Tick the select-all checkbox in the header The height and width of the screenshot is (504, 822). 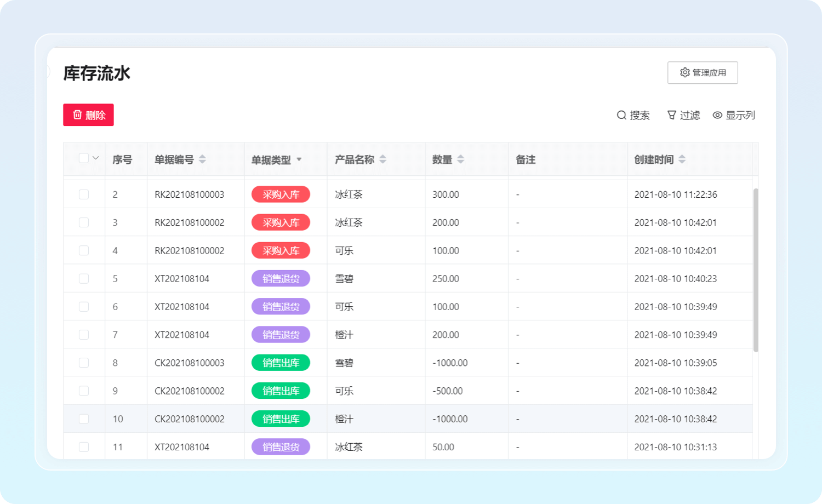click(x=84, y=158)
